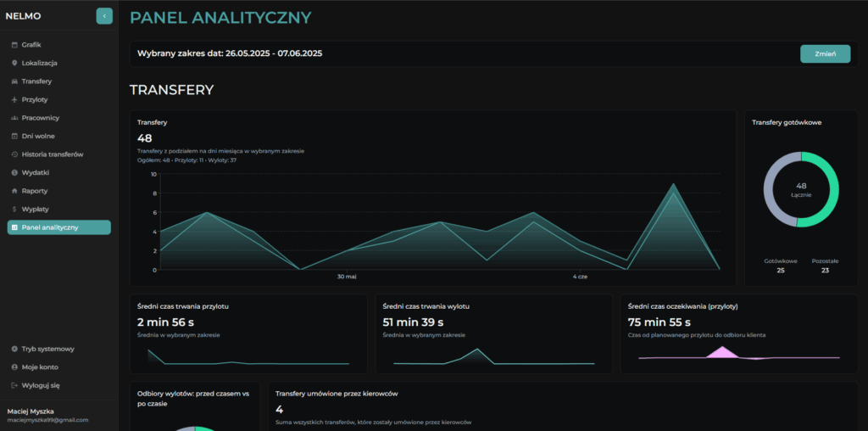Open the Dni wolne menu item

pyautogui.click(x=39, y=136)
